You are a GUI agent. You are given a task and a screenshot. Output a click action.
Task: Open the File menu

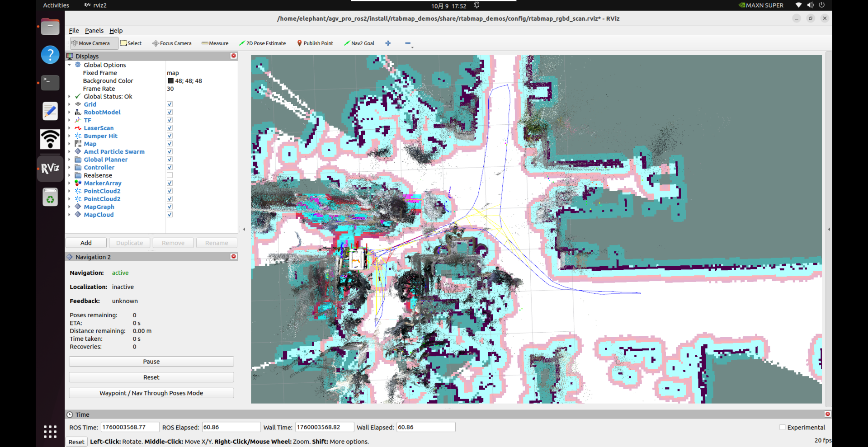pos(74,31)
